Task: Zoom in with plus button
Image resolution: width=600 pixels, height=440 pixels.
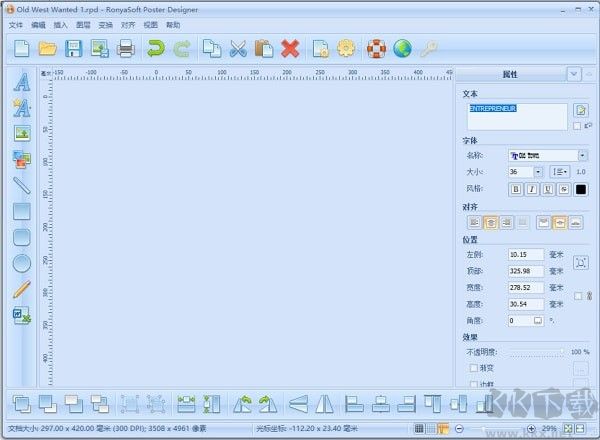Action: [x=531, y=429]
